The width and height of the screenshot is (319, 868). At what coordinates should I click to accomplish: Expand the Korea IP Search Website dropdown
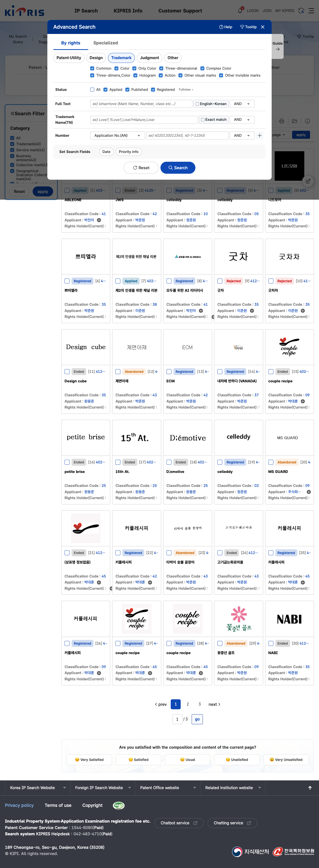click(x=38, y=787)
